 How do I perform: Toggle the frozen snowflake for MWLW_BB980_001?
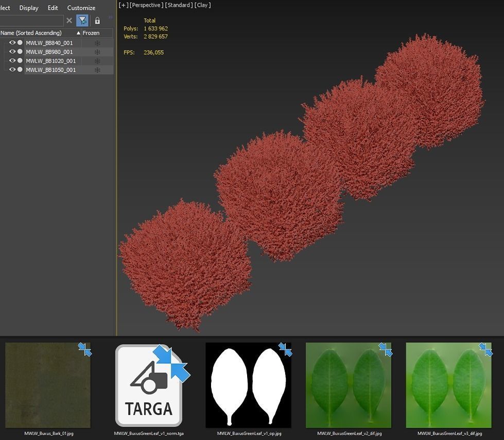97,52
